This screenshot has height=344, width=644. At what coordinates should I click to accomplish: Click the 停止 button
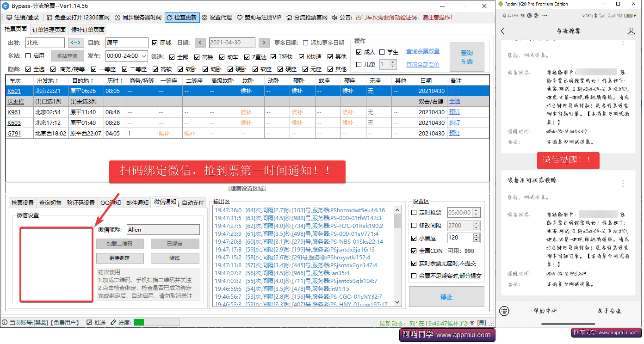point(446,297)
